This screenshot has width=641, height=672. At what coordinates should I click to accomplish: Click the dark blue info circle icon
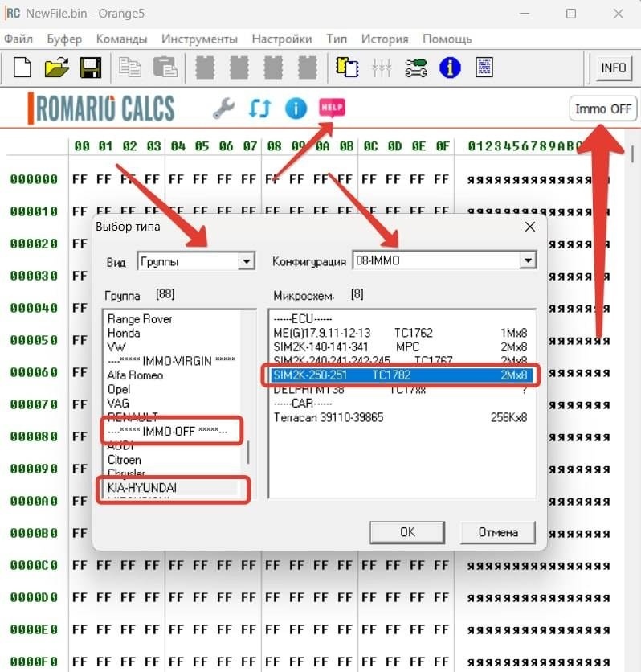click(450, 68)
